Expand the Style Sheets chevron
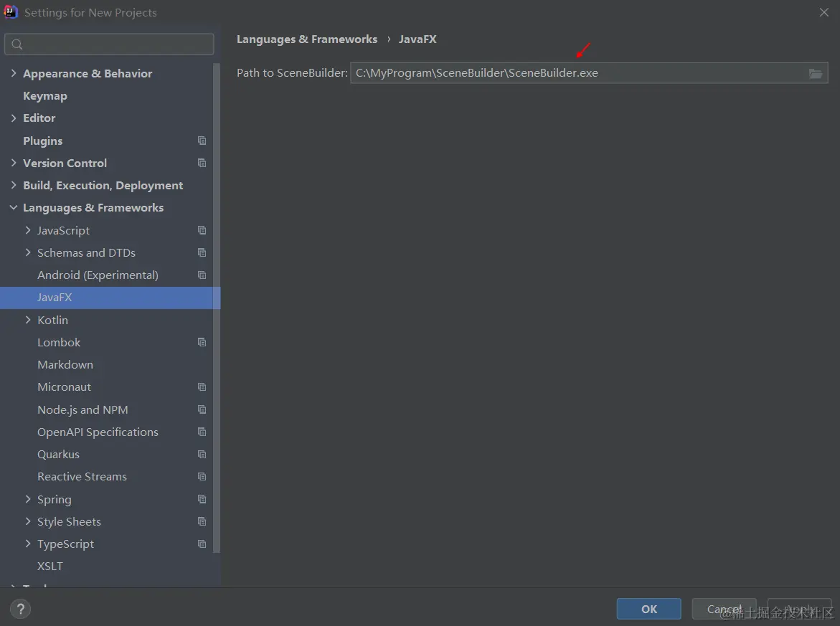The height and width of the screenshot is (626, 840). (28, 521)
